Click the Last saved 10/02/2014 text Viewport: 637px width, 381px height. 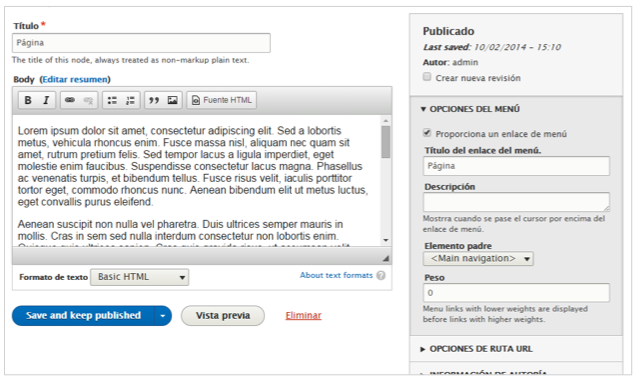tap(492, 47)
